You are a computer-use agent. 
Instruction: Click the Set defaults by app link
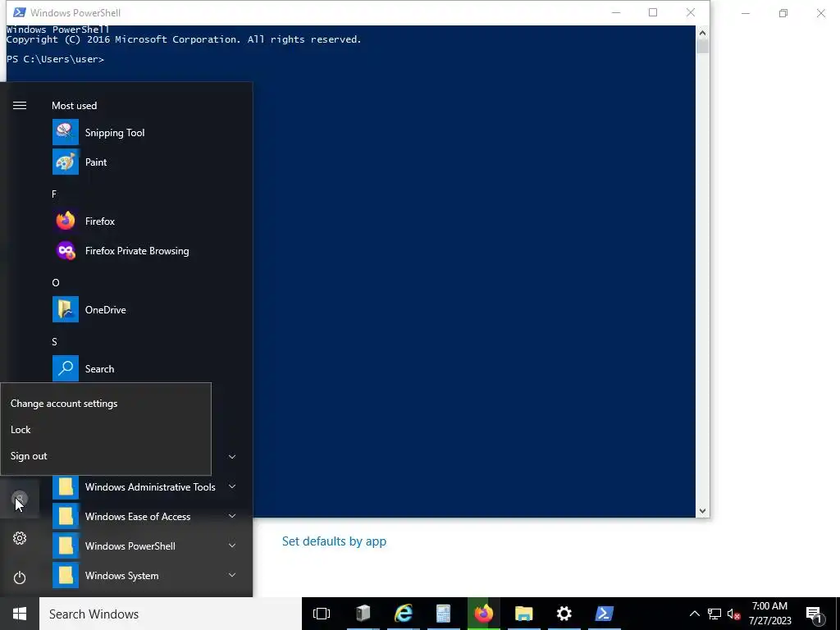334,541
